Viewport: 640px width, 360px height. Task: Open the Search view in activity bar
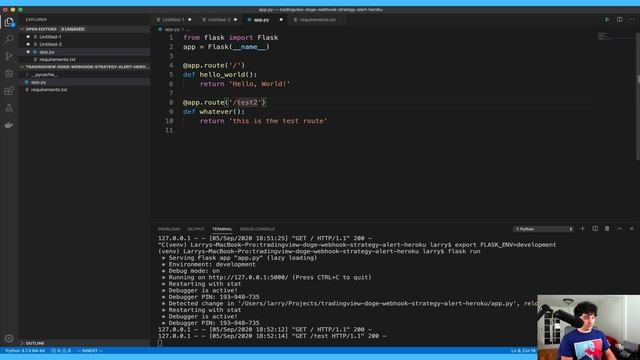pos(9,39)
